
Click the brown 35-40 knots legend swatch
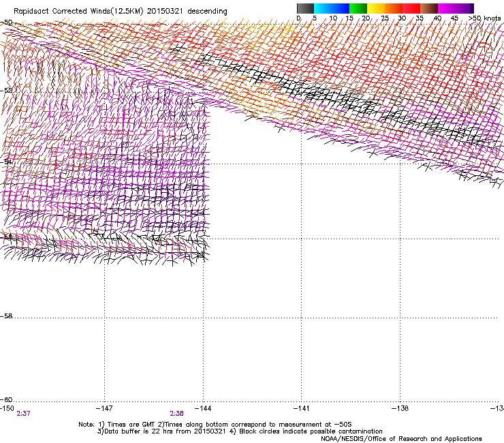pyautogui.click(x=429, y=8)
